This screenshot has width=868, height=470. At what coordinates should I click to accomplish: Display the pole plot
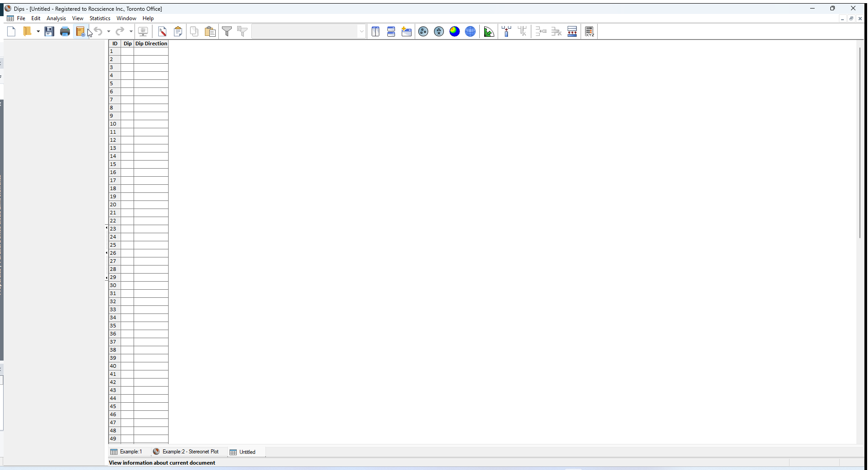423,31
